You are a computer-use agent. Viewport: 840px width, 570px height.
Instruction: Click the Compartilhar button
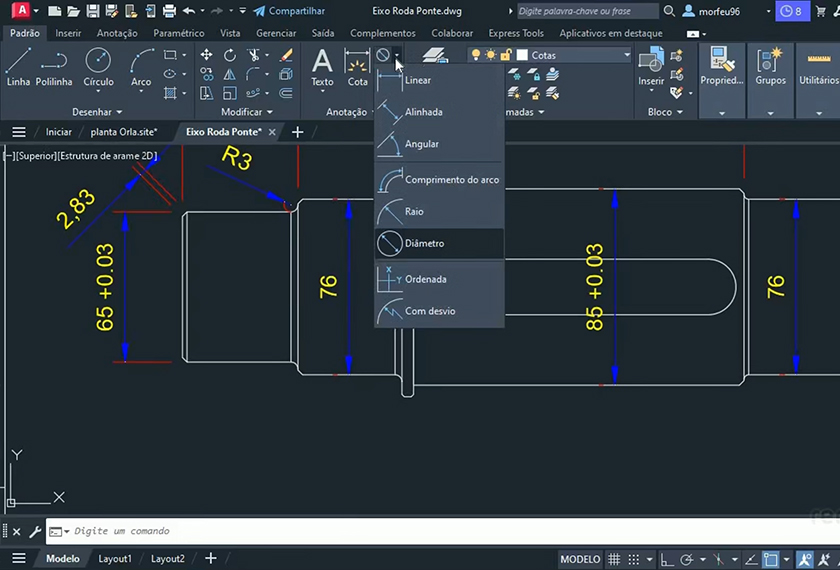point(289,11)
